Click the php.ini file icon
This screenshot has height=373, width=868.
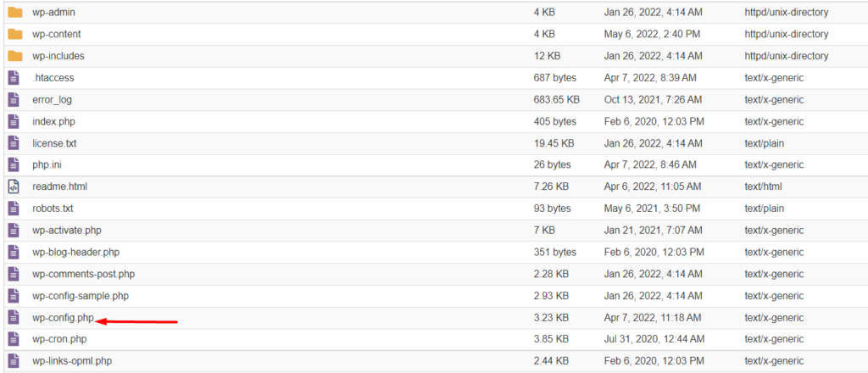pyautogui.click(x=13, y=164)
